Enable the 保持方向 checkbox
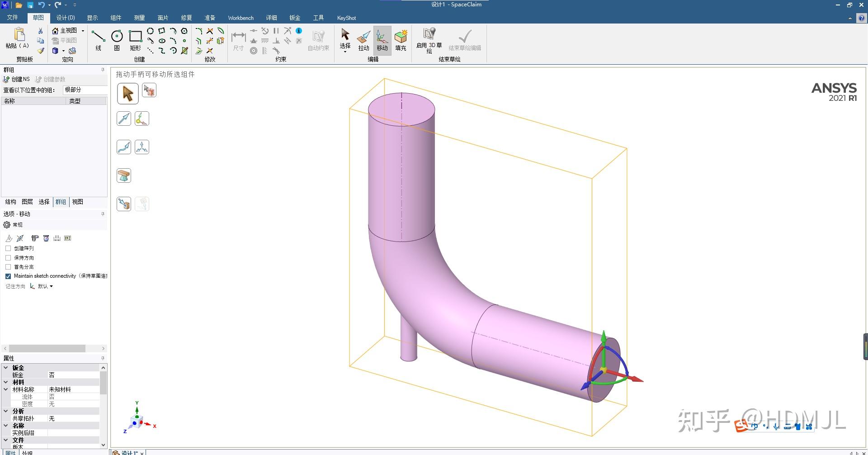The width and height of the screenshot is (868, 455). 8,257
